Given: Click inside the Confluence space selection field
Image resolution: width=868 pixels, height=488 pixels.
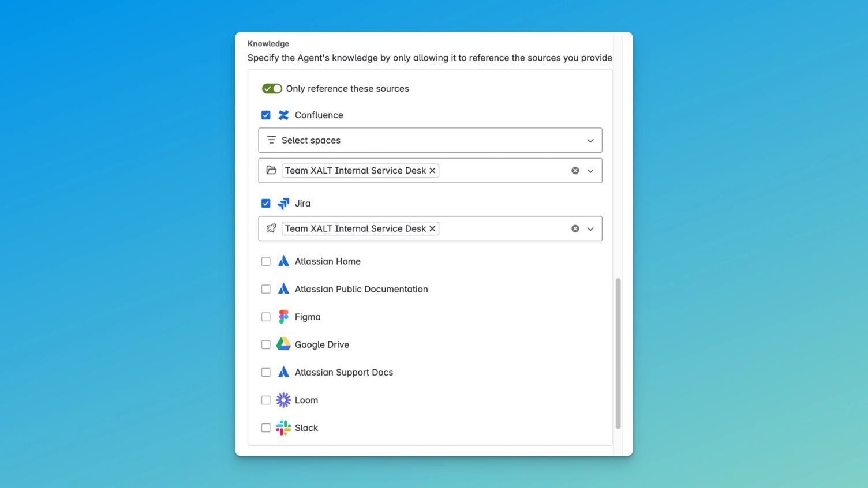Looking at the screenshot, I should [x=431, y=171].
